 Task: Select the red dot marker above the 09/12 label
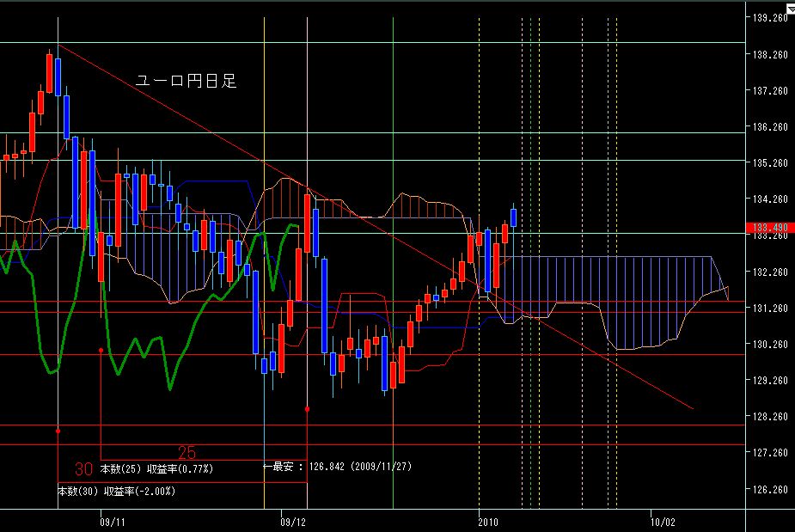coord(307,409)
